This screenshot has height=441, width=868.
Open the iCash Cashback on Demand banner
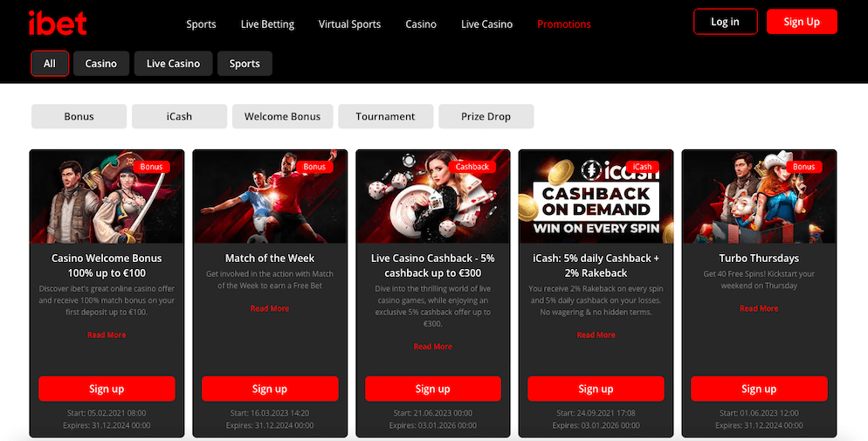(596, 196)
